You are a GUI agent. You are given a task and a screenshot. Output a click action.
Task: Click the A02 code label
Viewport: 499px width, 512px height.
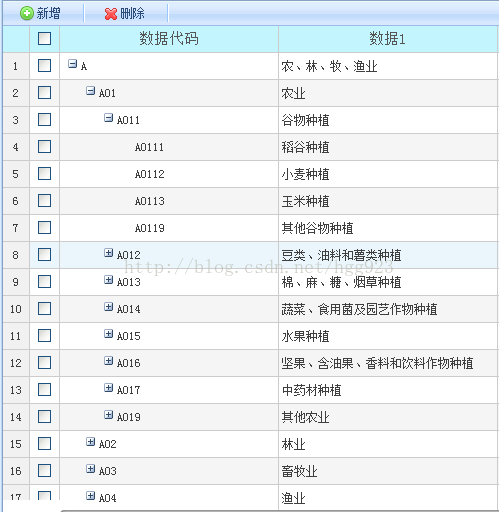click(108, 444)
